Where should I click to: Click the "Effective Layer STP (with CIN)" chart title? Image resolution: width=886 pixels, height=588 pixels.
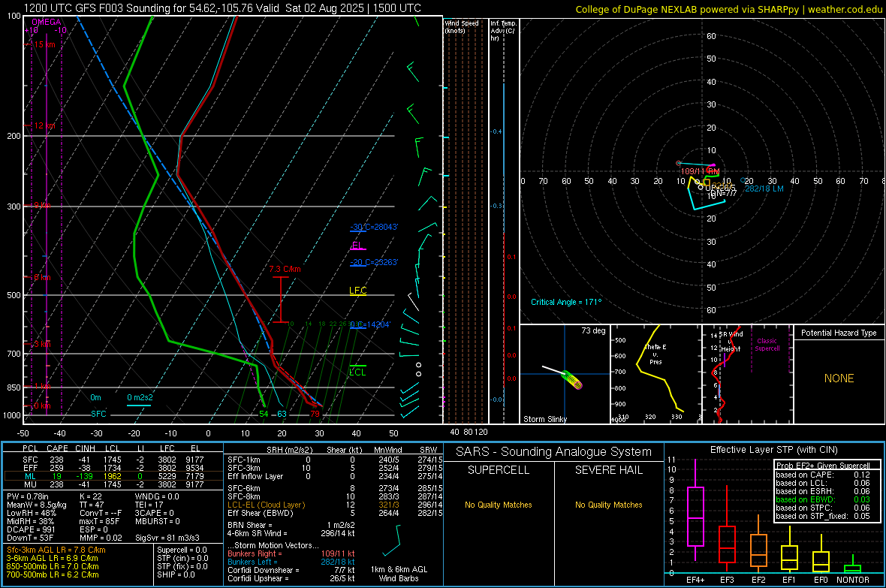(x=773, y=450)
